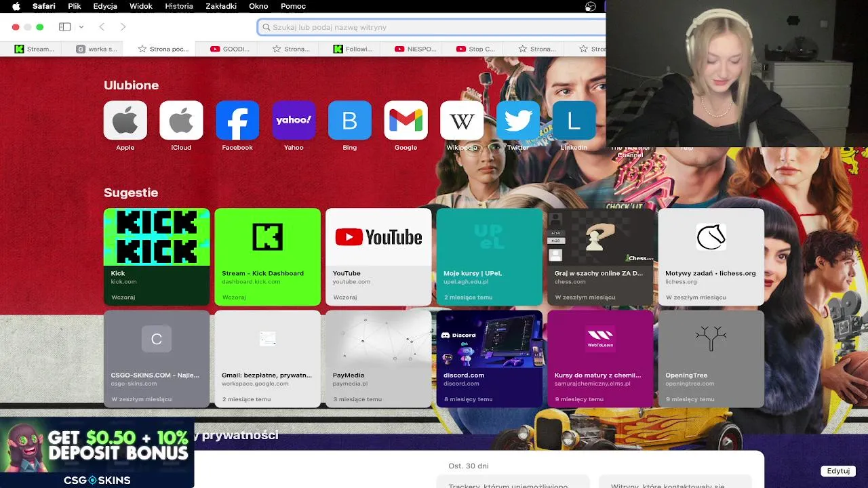Open the Apple menu logo
This screenshot has height=488, width=868.
pos(16,6)
